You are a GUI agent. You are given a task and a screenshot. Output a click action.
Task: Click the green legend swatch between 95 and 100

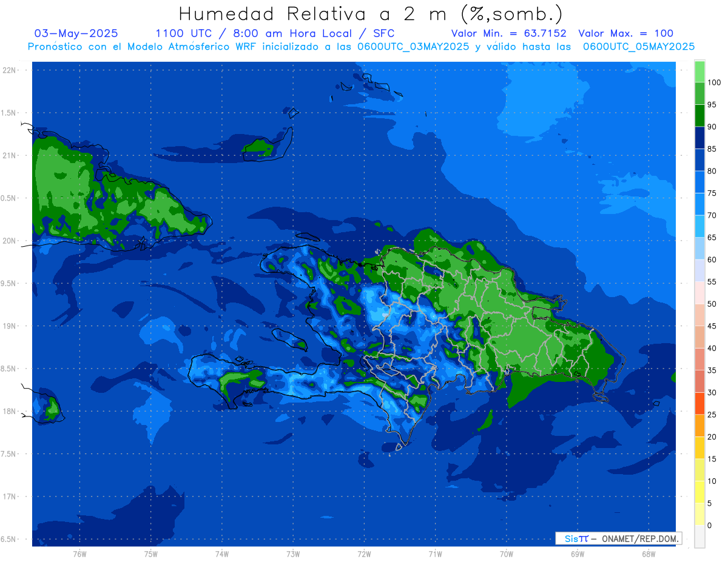tap(699, 93)
